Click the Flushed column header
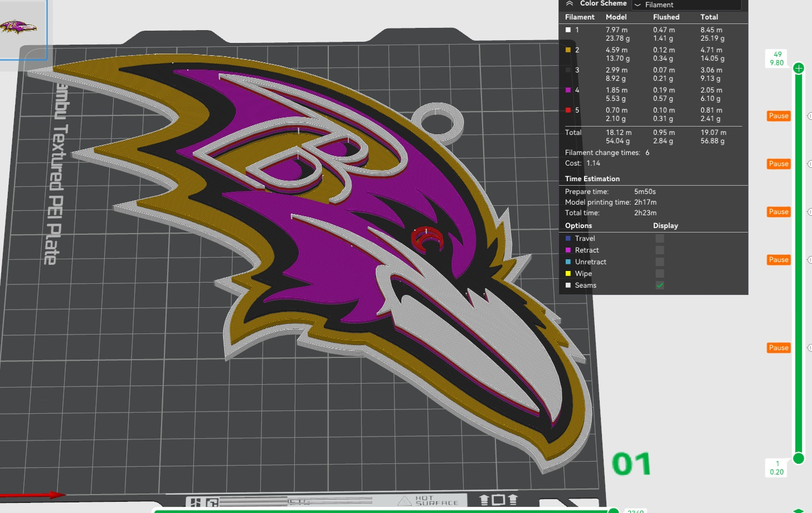 point(667,17)
